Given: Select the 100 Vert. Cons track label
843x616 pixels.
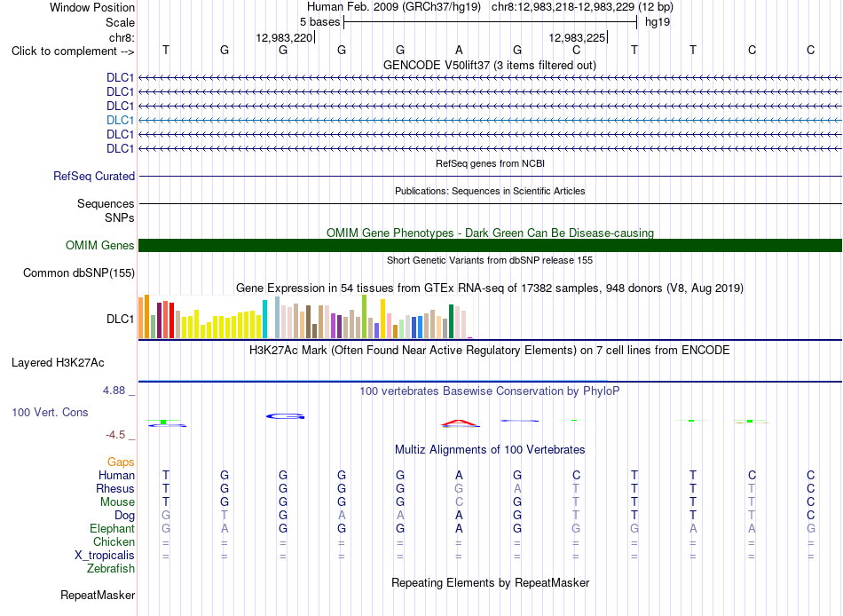Looking at the screenshot, I should coord(50,412).
